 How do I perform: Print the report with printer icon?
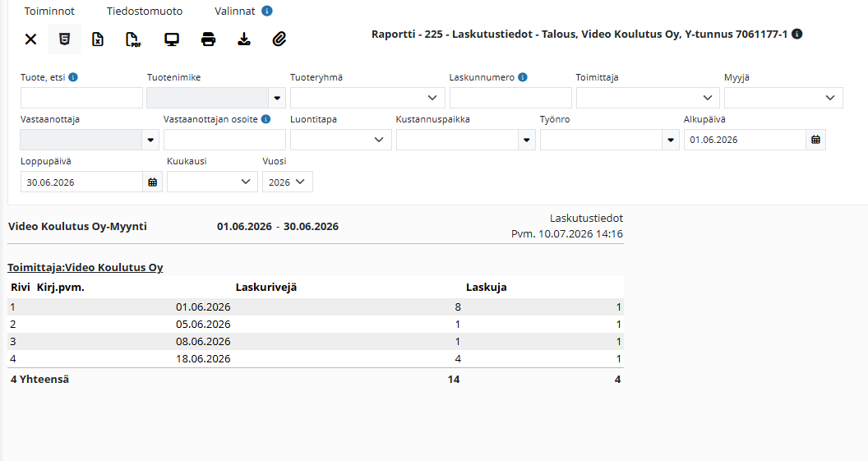tap(208, 39)
